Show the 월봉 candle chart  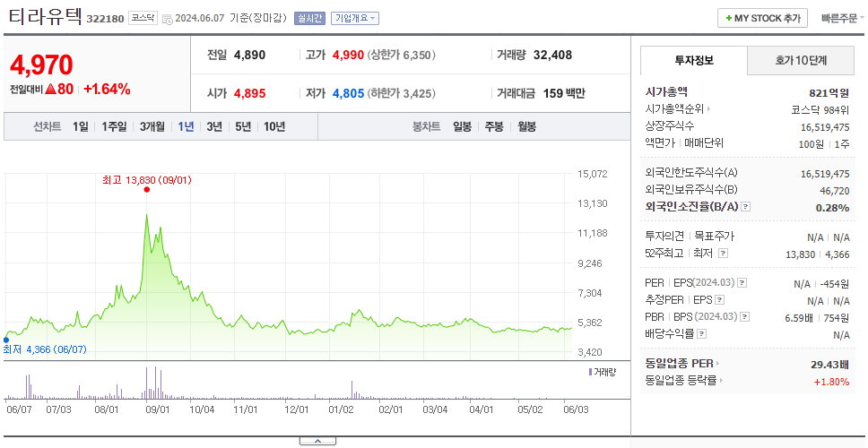click(527, 126)
